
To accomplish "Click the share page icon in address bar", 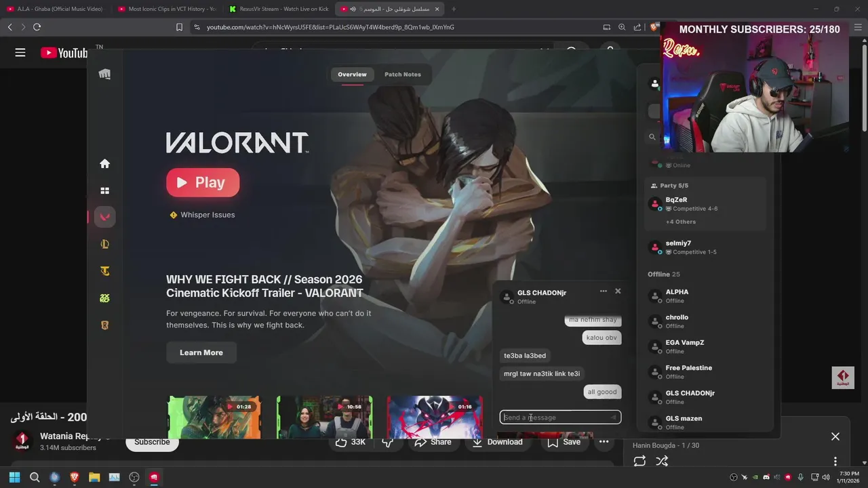I will point(637,27).
